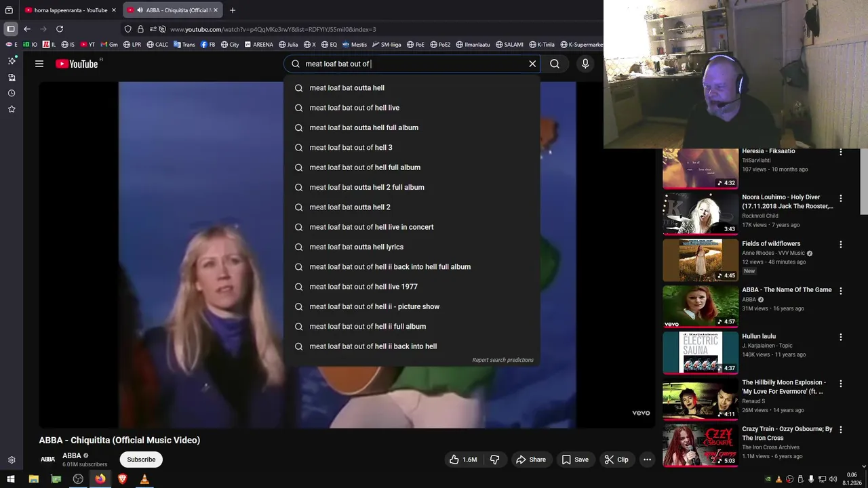
Task: Select suggestion 'meat loaf bat outta hell'
Action: 412,88
